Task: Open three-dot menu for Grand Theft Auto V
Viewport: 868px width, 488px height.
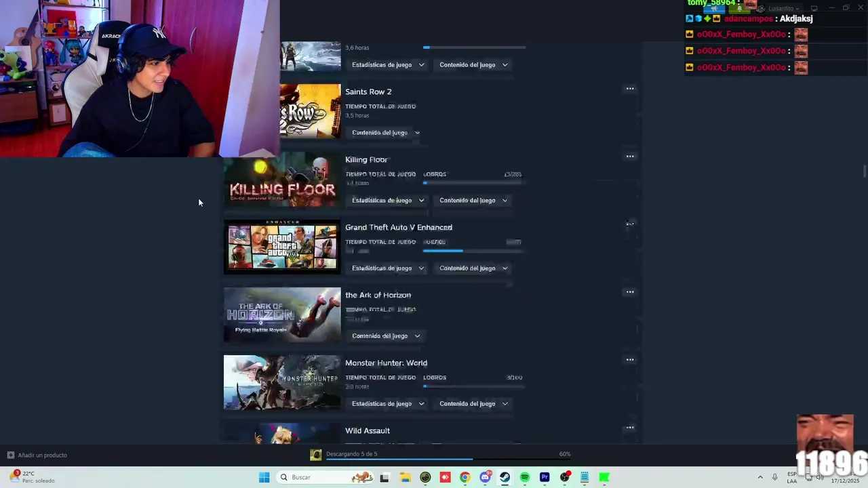Action: pyautogui.click(x=630, y=224)
